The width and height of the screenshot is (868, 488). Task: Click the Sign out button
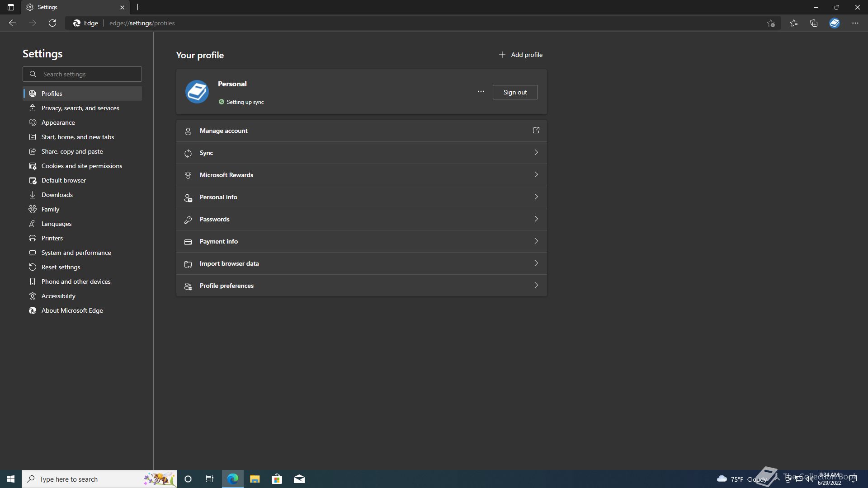click(x=515, y=92)
